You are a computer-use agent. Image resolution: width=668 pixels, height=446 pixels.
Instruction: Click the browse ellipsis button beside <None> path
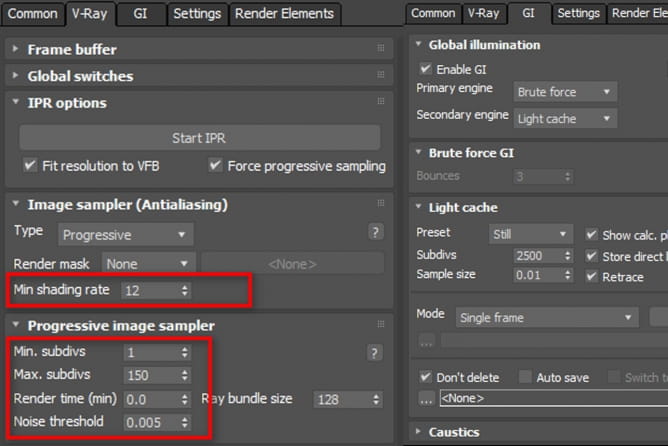(x=424, y=400)
